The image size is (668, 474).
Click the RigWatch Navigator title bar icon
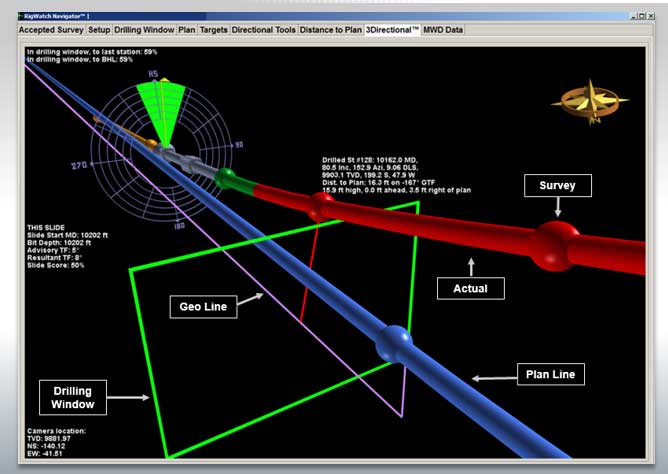click(x=23, y=18)
